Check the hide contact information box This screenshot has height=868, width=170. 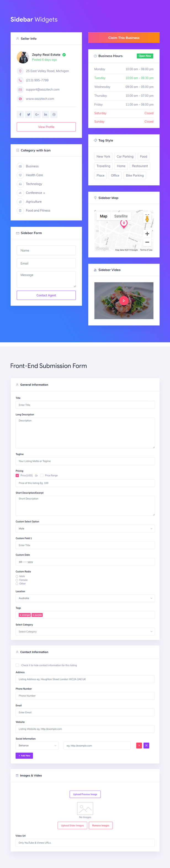pyautogui.click(x=17, y=665)
